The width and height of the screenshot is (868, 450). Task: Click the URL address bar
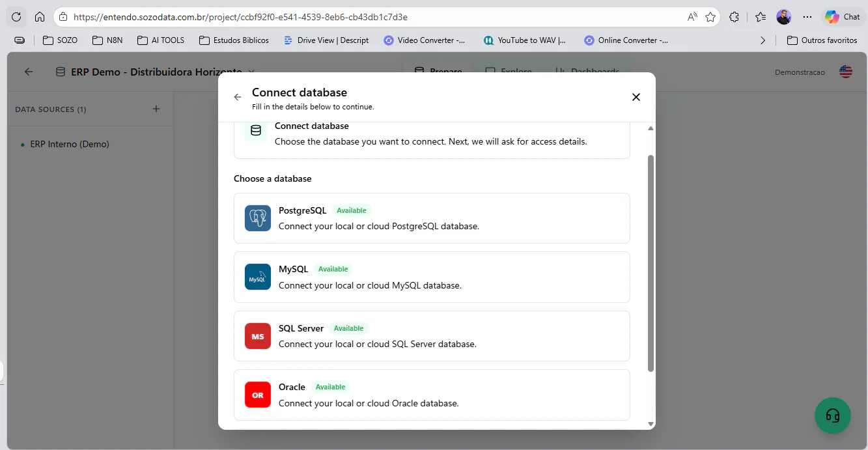[378, 17]
